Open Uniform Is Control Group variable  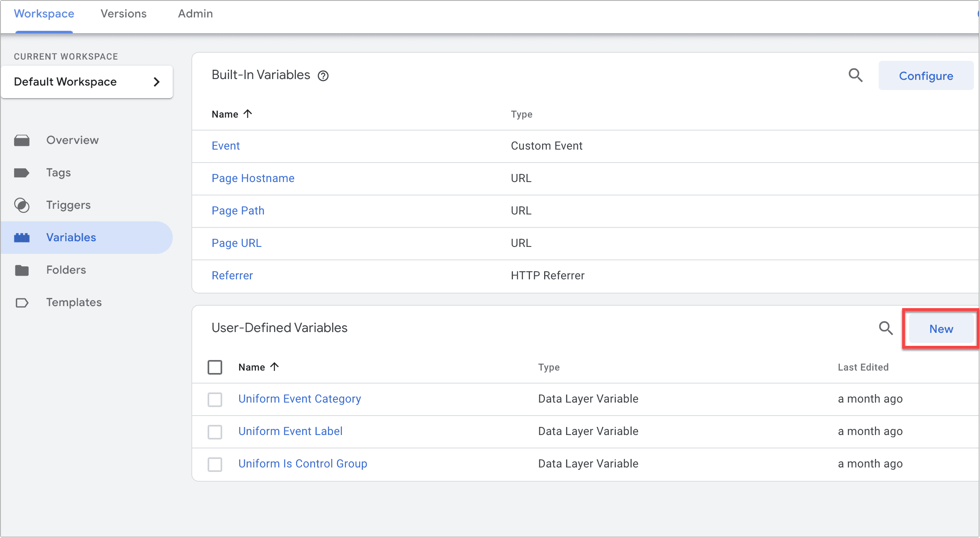click(303, 464)
